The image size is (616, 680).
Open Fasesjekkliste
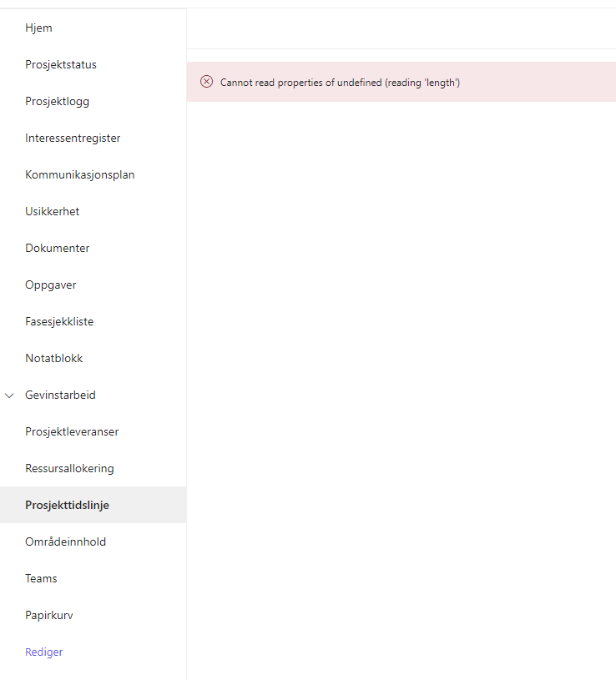[x=60, y=321]
